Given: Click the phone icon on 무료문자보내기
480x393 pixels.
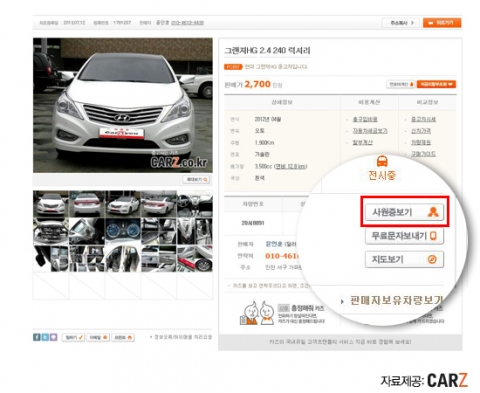Looking at the screenshot, I should point(433,236).
